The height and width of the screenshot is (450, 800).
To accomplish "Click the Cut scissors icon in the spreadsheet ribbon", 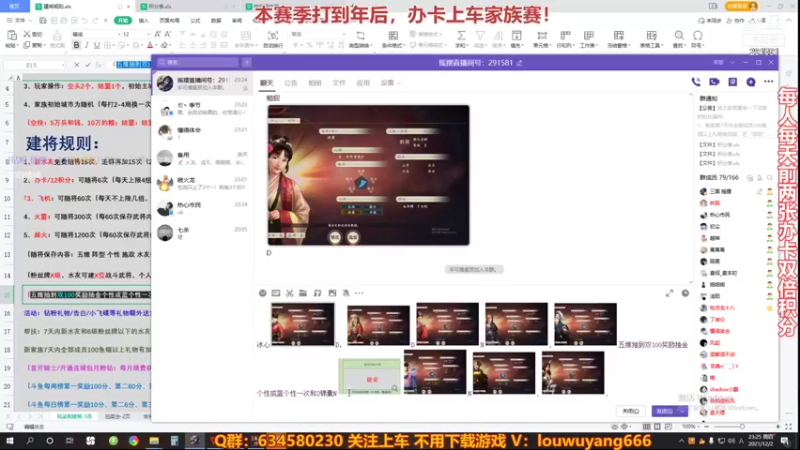I will tap(27, 34).
